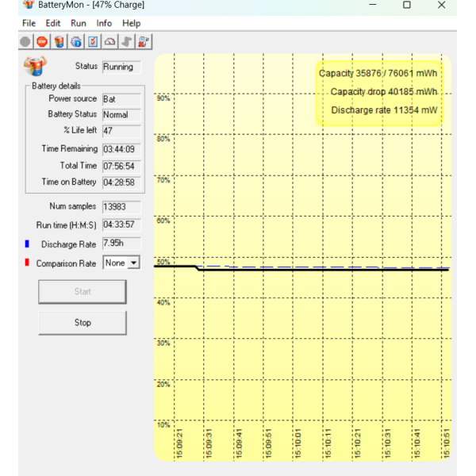Click the 90% axis label on chart
The height and width of the screenshot is (476, 476).
pos(163,98)
